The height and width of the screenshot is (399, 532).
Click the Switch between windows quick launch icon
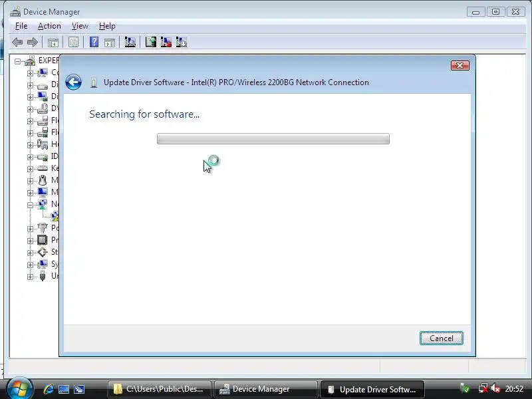click(79, 389)
